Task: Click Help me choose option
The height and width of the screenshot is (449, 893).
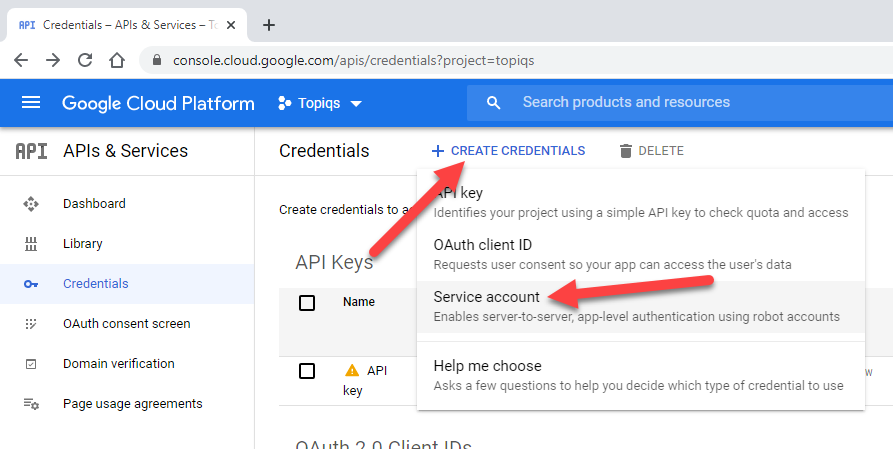Action: click(x=487, y=366)
